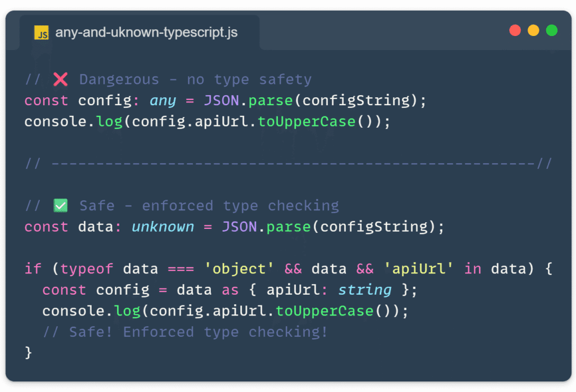This screenshot has width=576, height=392.
Task: Click the red ❌ dangerous warning icon
Action: [61, 79]
